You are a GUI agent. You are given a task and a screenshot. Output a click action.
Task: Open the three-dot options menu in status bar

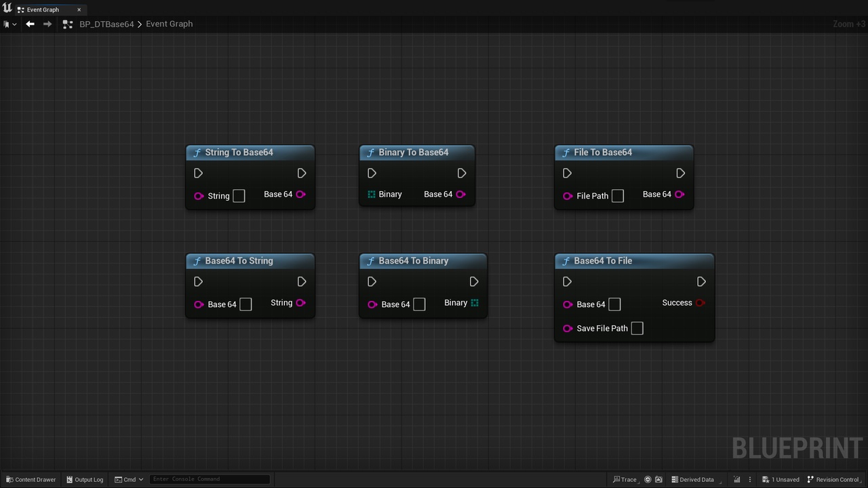click(751, 479)
